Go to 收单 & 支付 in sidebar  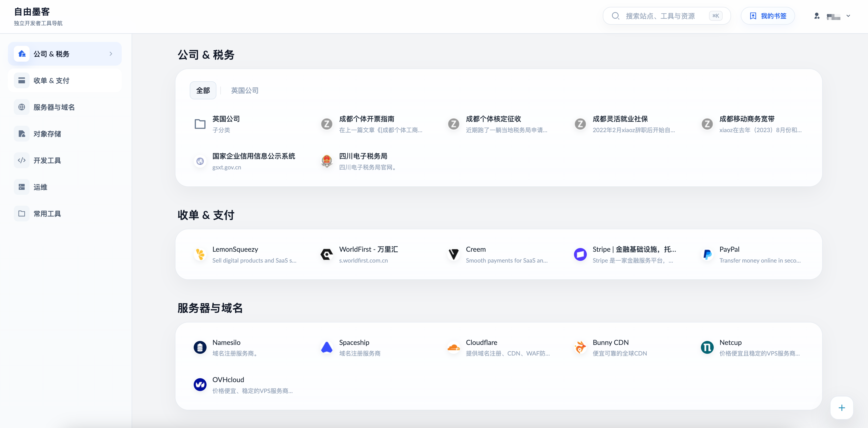click(x=65, y=81)
